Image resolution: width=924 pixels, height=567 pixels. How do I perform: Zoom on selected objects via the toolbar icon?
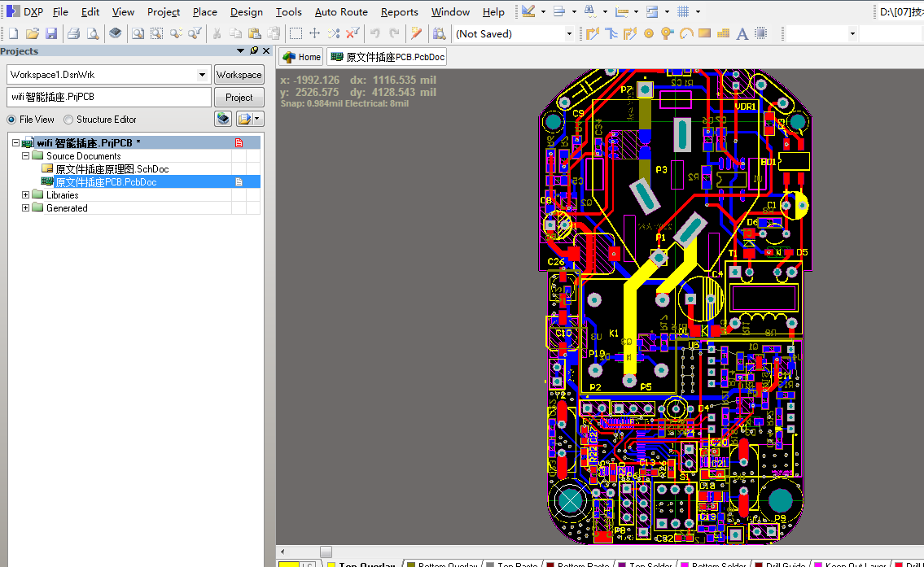click(176, 34)
